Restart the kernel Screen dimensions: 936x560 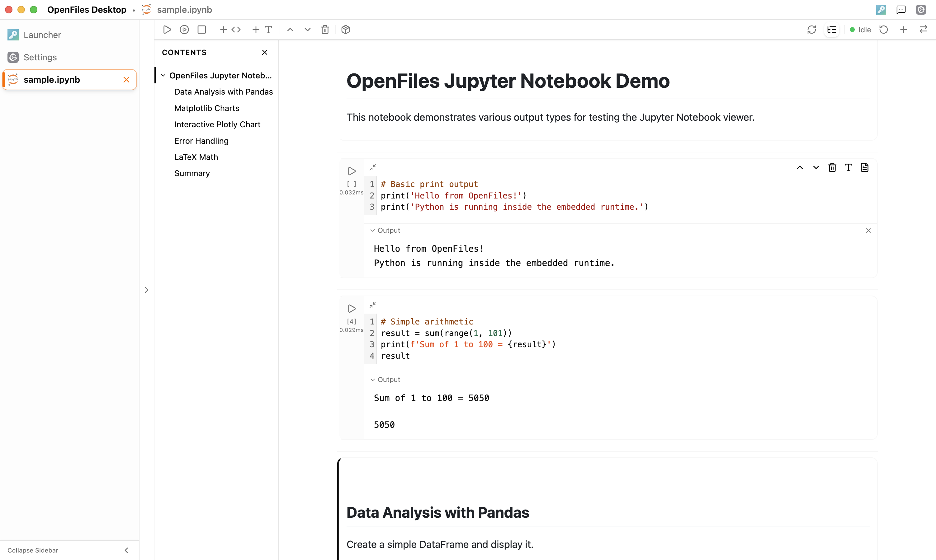tap(883, 30)
